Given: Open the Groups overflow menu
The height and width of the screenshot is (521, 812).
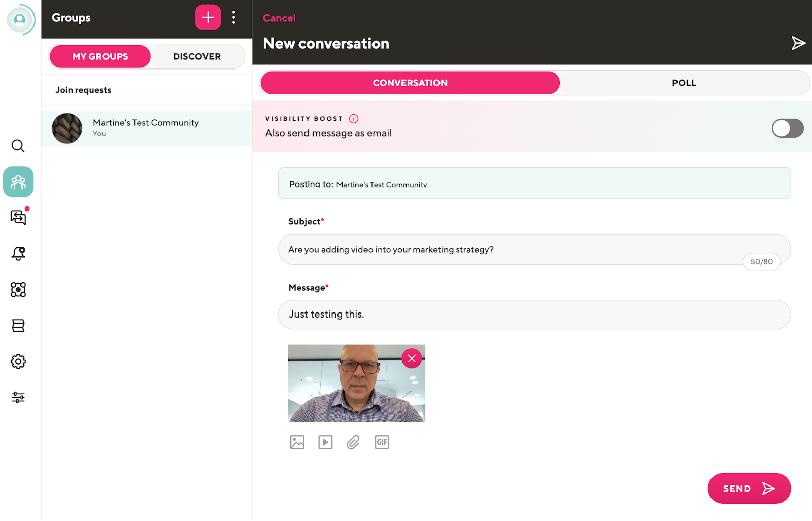Looking at the screenshot, I should coord(234,17).
